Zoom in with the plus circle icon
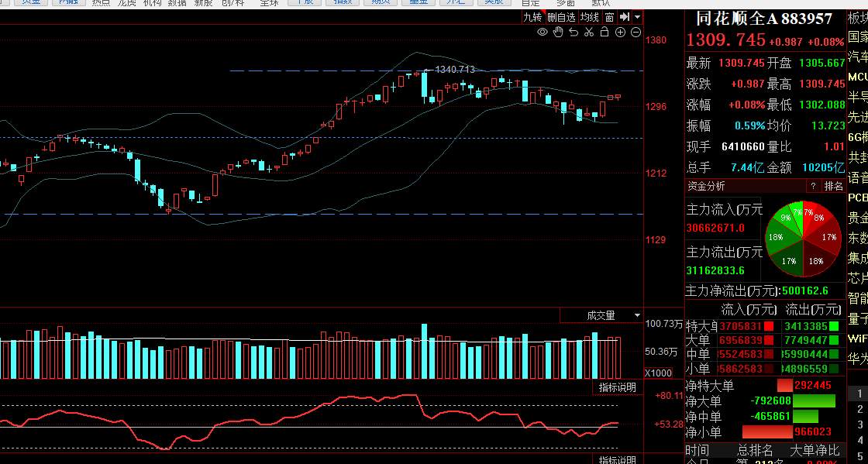Image resolution: width=868 pixels, height=464 pixels. [621, 32]
